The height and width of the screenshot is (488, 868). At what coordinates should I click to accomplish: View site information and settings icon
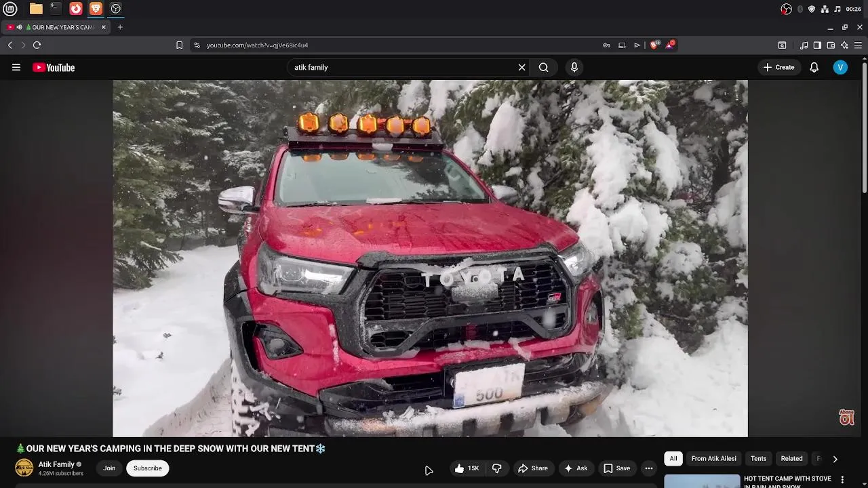pos(197,45)
